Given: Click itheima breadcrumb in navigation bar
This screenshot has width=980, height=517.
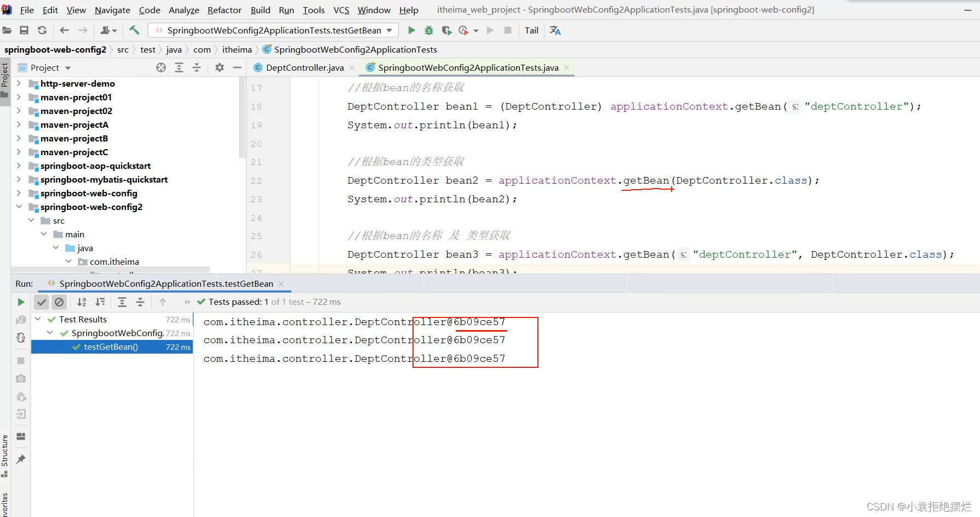Looking at the screenshot, I should click(x=237, y=49).
